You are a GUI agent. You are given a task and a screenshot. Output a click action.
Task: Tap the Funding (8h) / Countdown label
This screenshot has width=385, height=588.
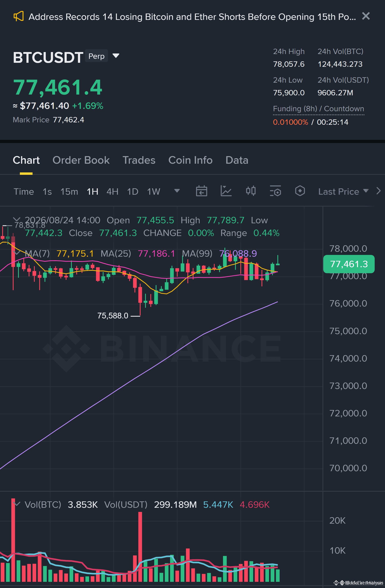318,109
